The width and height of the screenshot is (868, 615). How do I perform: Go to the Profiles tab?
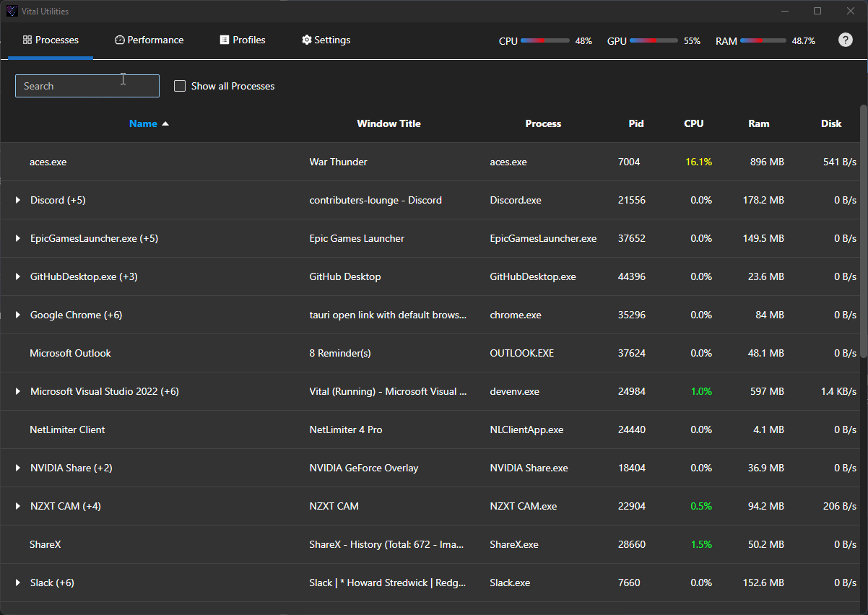pyautogui.click(x=243, y=40)
